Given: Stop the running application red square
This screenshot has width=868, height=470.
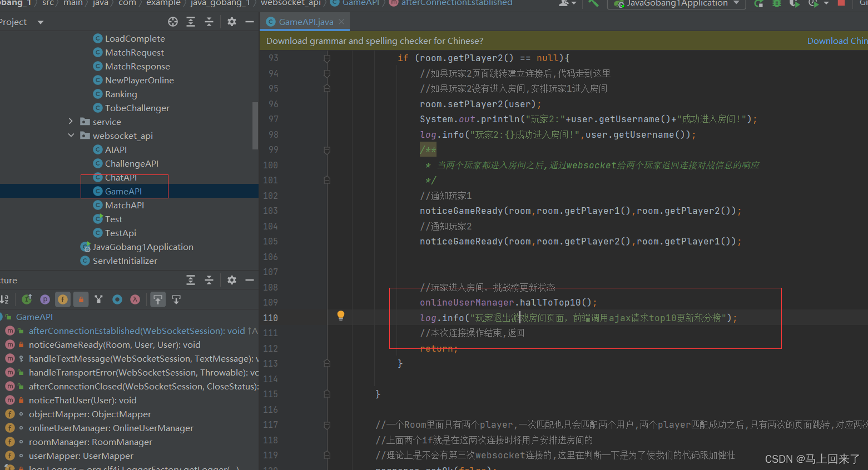Looking at the screenshot, I should point(841,3).
